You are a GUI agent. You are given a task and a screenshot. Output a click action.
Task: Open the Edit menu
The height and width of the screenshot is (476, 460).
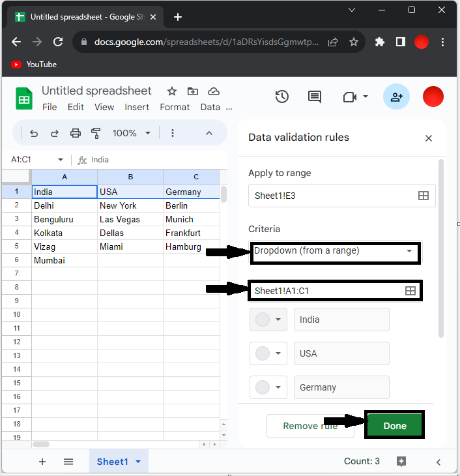click(x=76, y=107)
